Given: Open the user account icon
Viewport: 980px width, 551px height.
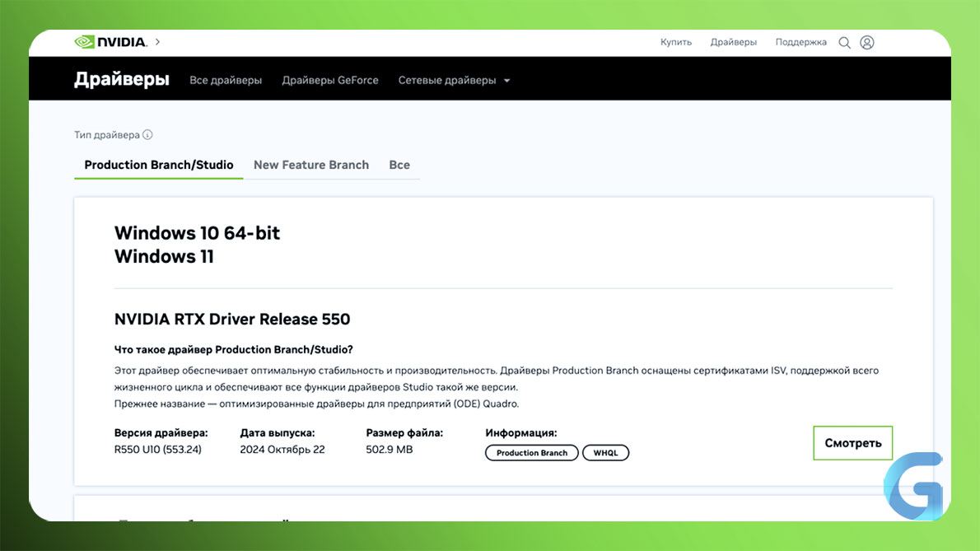Looking at the screenshot, I should 867,43.
